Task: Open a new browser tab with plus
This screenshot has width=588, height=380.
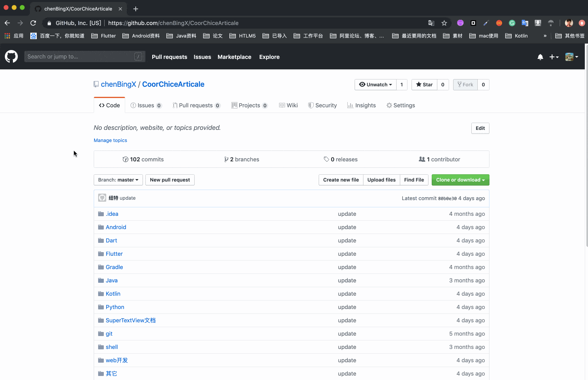Action: [136, 8]
